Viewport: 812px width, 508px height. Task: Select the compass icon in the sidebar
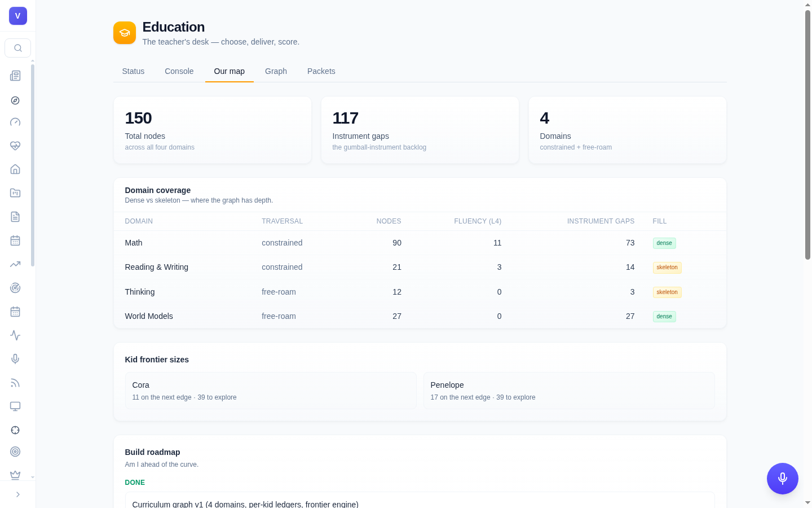(15, 100)
